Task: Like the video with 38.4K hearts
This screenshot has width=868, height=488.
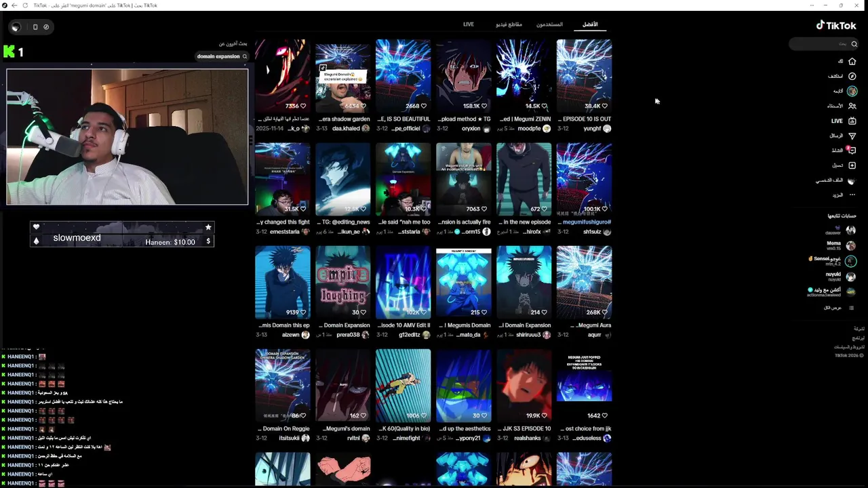Action: click(x=606, y=106)
